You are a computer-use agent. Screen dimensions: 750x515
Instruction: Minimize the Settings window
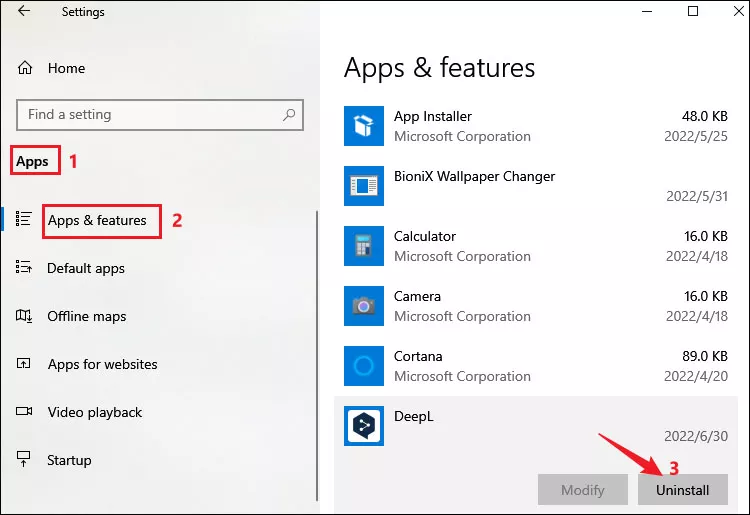[x=647, y=11]
